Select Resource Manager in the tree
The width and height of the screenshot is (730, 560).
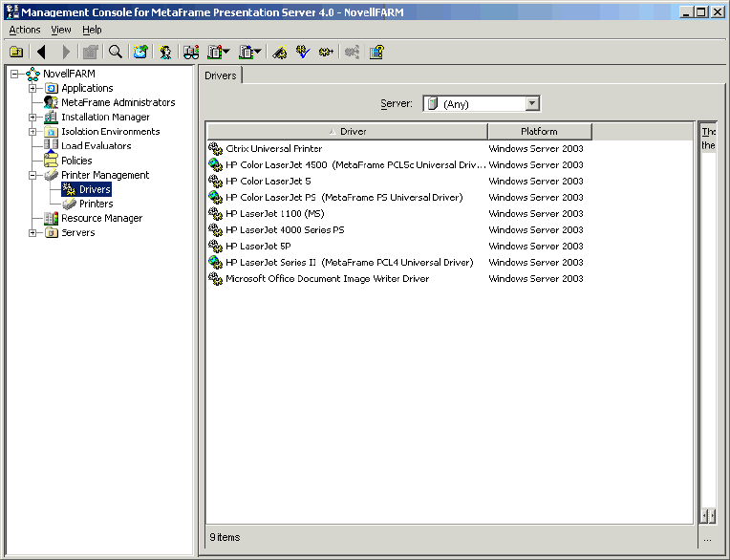pyautogui.click(x=101, y=218)
